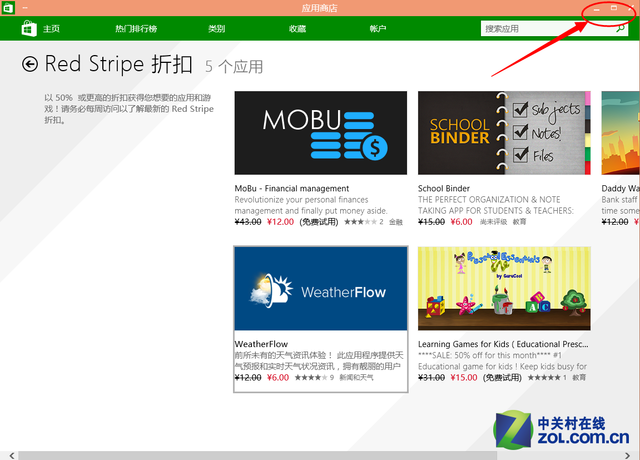Viewport: 640px width, 460px height.
Task: Click the scrollbar right arrow
Action: (x=627, y=456)
